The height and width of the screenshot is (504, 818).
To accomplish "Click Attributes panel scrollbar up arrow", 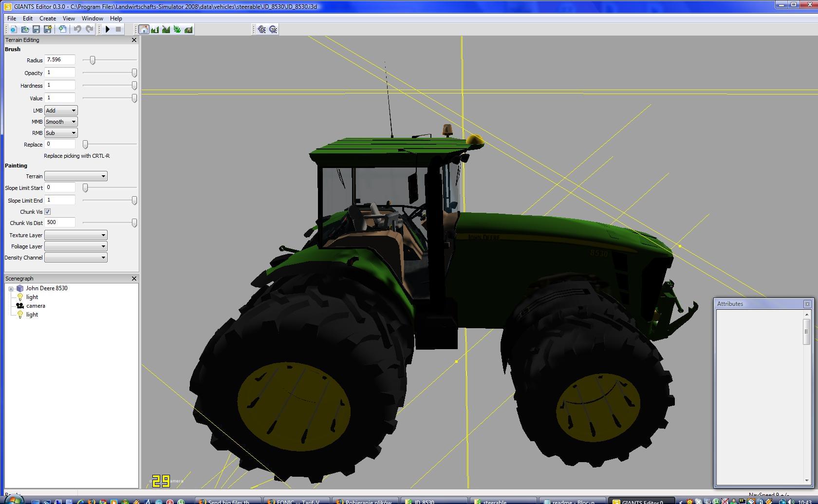I will click(806, 315).
